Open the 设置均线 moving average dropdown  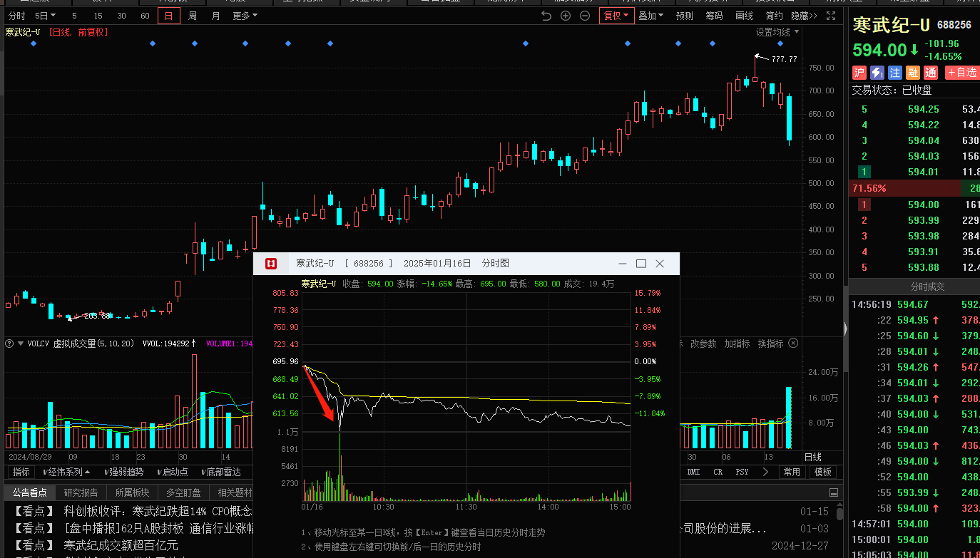[x=777, y=32]
